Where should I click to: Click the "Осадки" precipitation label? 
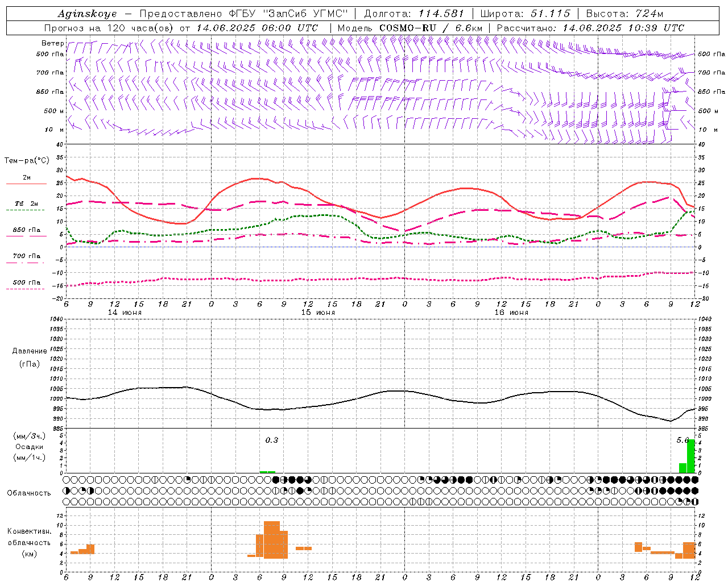(x=29, y=447)
